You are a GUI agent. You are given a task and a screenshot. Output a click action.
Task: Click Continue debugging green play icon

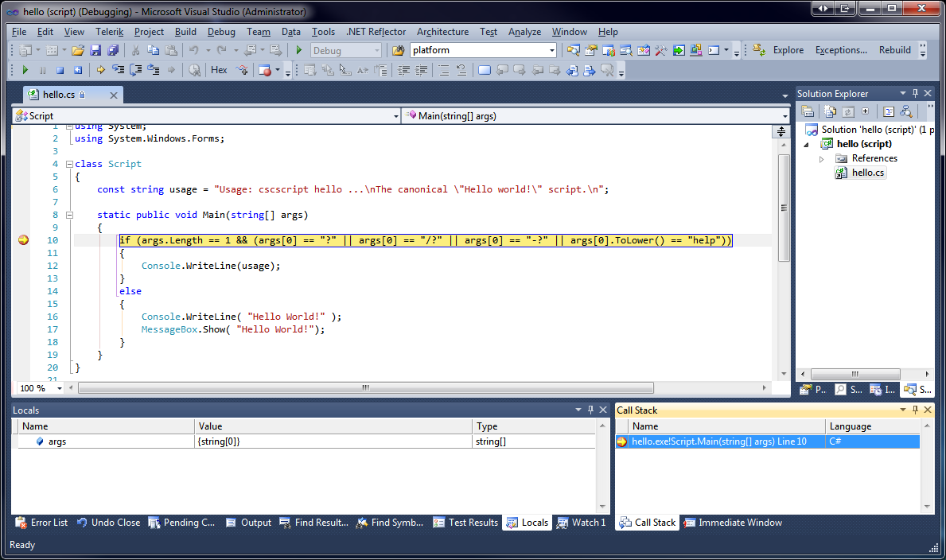point(25,70)
